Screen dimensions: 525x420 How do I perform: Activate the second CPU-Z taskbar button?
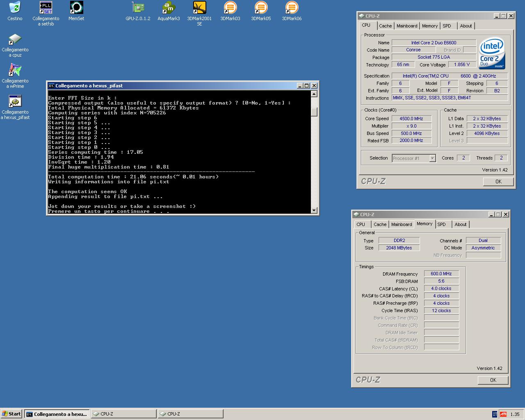(191, 414)
